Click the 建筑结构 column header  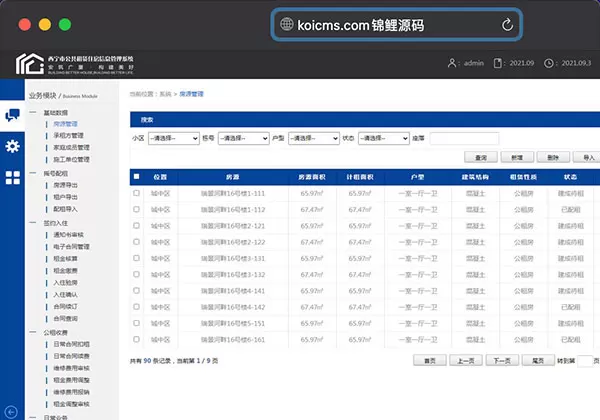pos(475,177)
